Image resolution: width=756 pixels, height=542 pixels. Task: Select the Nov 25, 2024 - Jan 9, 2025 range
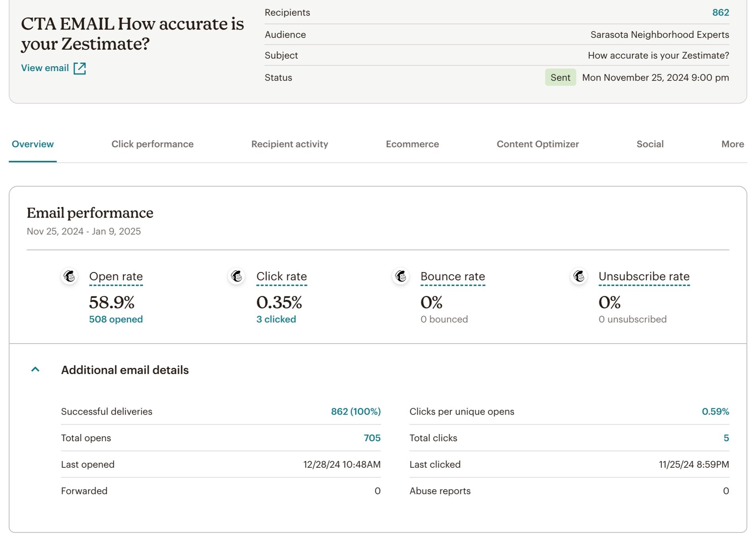click(83, 231)
